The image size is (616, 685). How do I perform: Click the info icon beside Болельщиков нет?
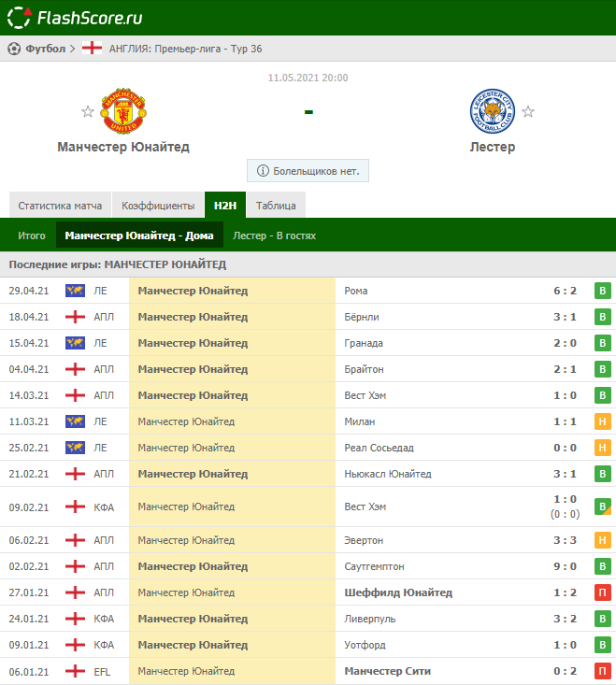pos(263,171)
